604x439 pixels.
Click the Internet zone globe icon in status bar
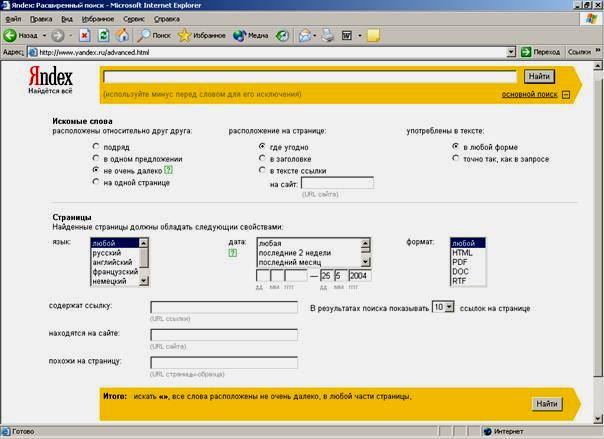[488, 431]
